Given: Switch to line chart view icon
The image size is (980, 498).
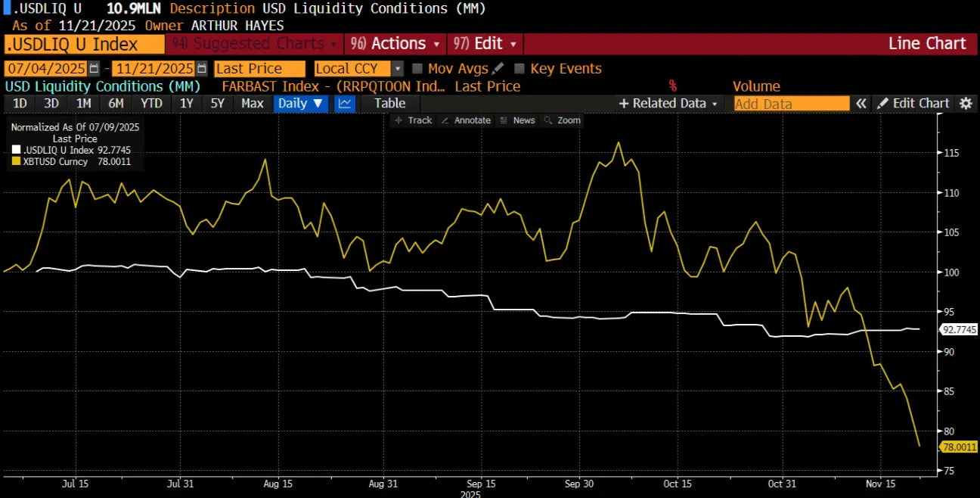Looking at the screenshot, I should pos(346,104).
